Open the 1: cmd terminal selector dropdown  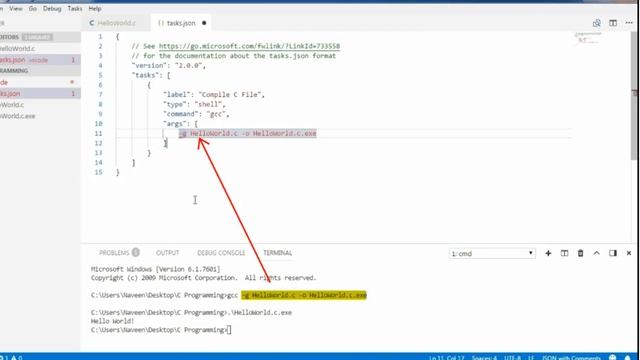492,253
